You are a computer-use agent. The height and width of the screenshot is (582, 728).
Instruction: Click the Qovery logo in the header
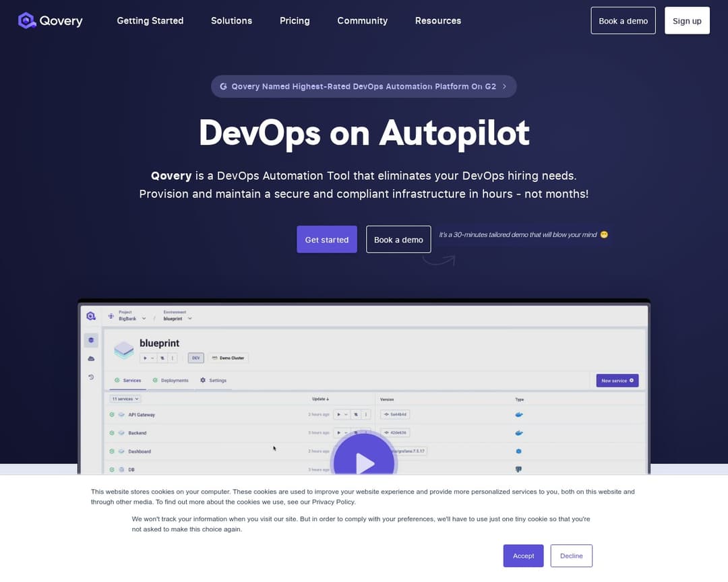point(51,21)
